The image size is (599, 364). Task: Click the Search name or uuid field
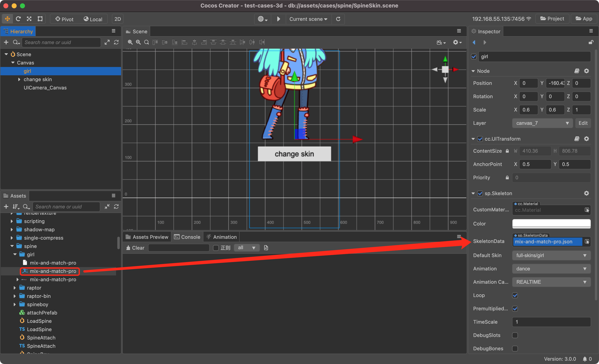pos(61,42)
